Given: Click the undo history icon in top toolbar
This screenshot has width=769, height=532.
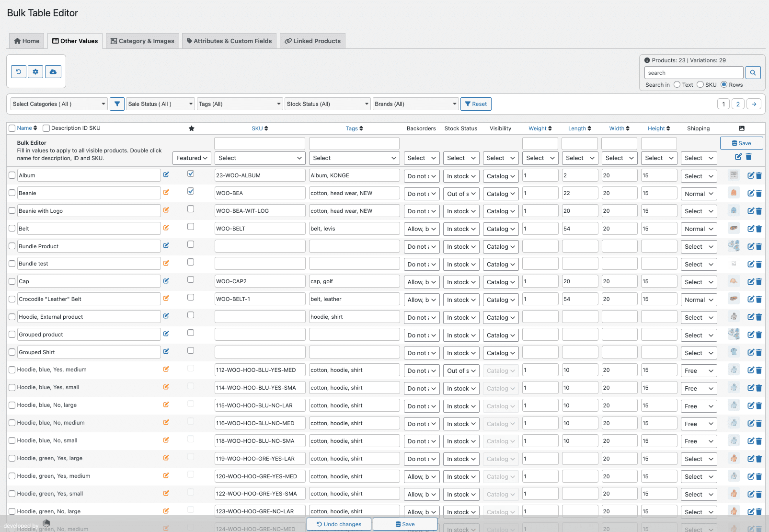Looking at the screenshot, I should click(18, 71).
